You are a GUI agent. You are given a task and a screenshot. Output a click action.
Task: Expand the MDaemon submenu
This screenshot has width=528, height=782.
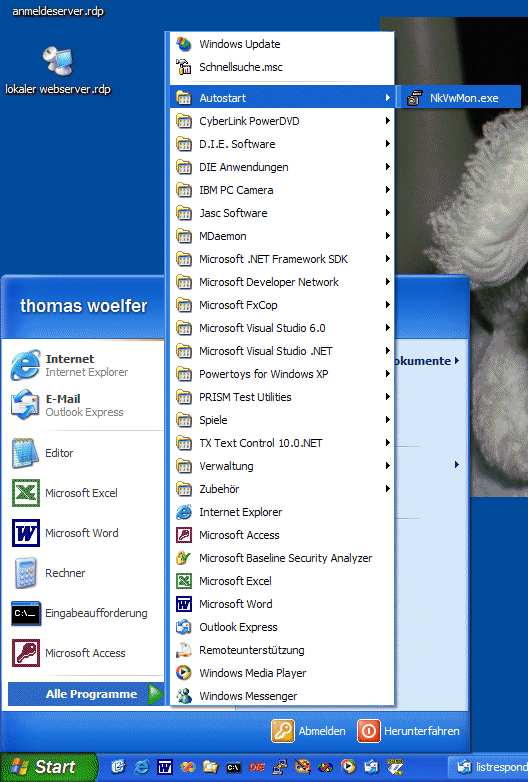click(x=282, y=236)
